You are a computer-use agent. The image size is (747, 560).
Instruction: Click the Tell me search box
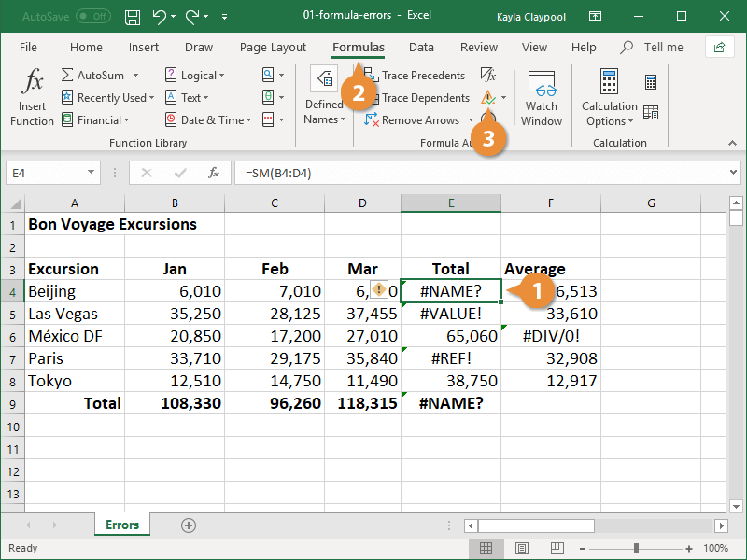[x=652, y=48]
